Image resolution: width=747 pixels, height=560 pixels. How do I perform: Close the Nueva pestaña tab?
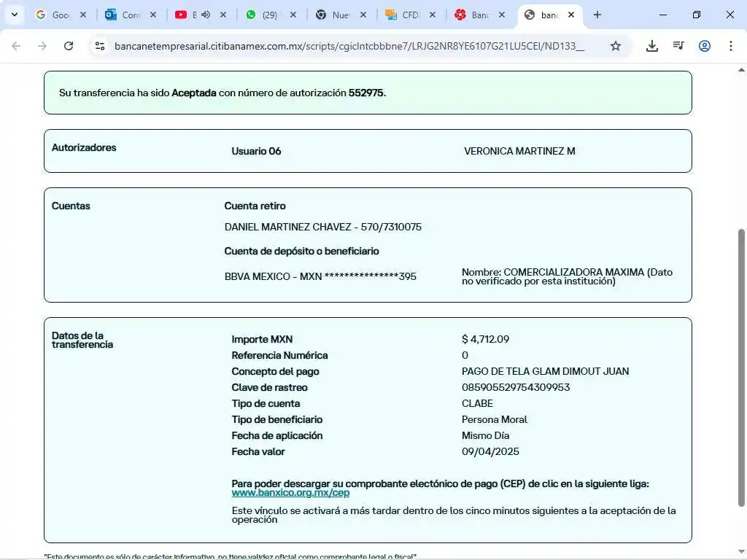click(x=363, y=15)
